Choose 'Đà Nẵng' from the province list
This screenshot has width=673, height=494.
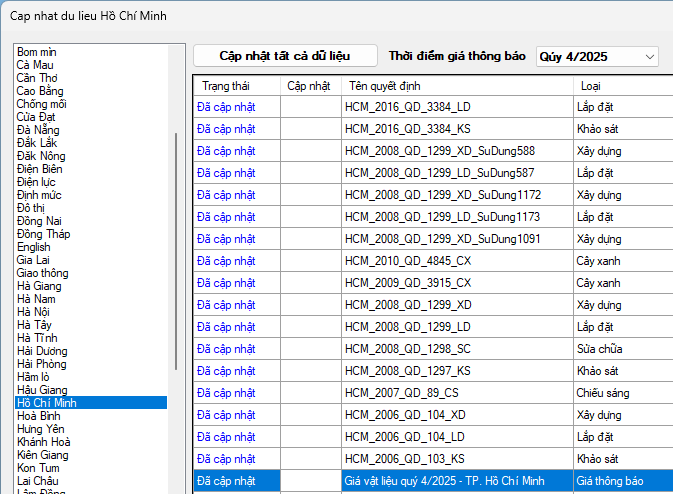coord(37,130)
